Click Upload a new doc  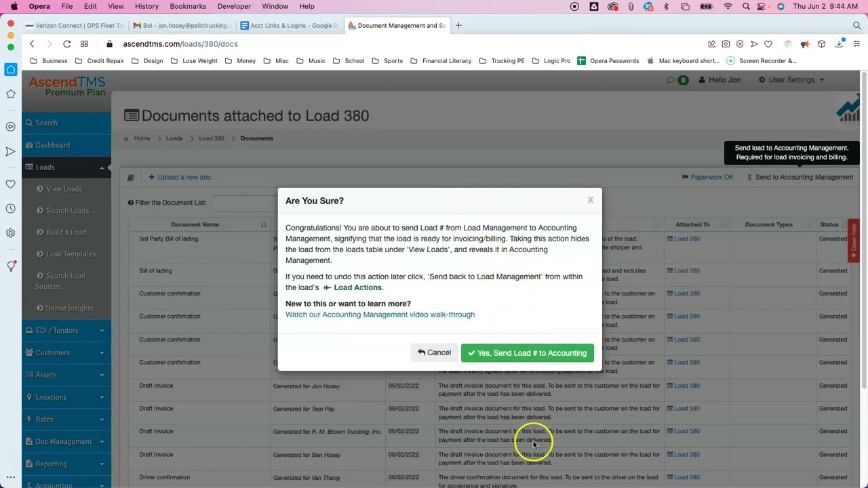click(180, 178)
